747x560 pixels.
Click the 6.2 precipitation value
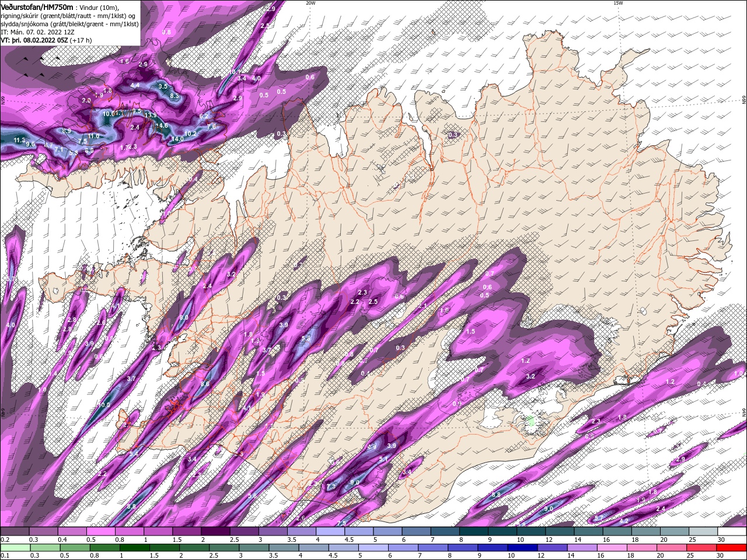[204, 117]
